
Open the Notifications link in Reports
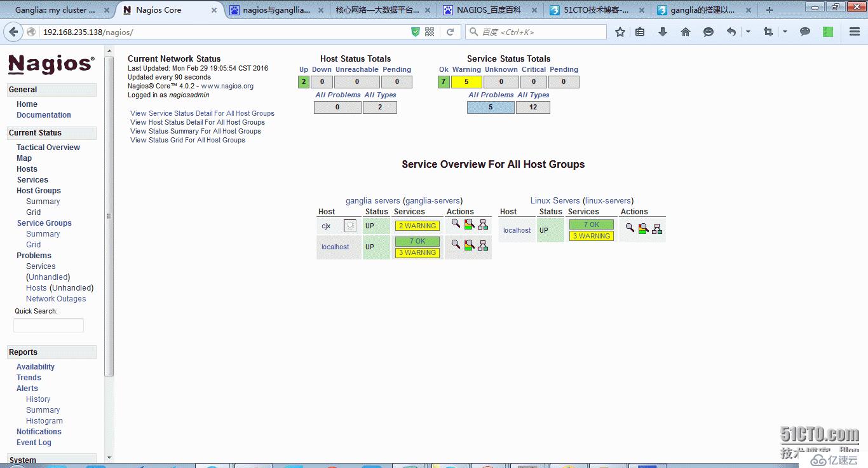[39, 432]
